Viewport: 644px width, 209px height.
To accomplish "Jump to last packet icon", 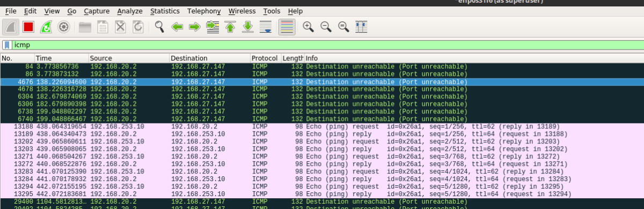I will 248,26.
